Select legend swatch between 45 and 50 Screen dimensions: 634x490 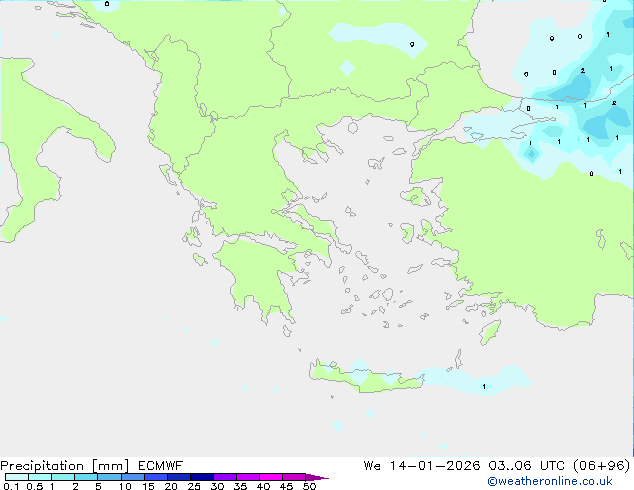pyautogui.click(x=294, y=477)
